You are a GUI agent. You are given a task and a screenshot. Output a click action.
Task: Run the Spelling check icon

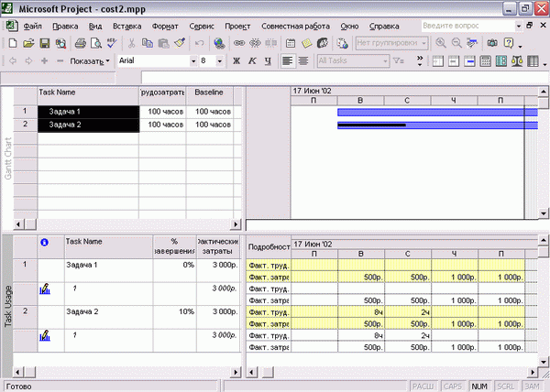click(x=112, y=43)
